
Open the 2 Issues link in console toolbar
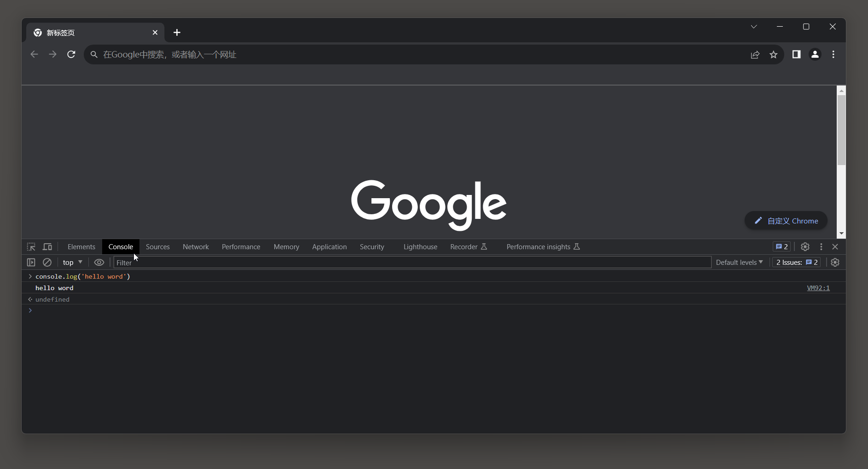click(x=797, y=263)
